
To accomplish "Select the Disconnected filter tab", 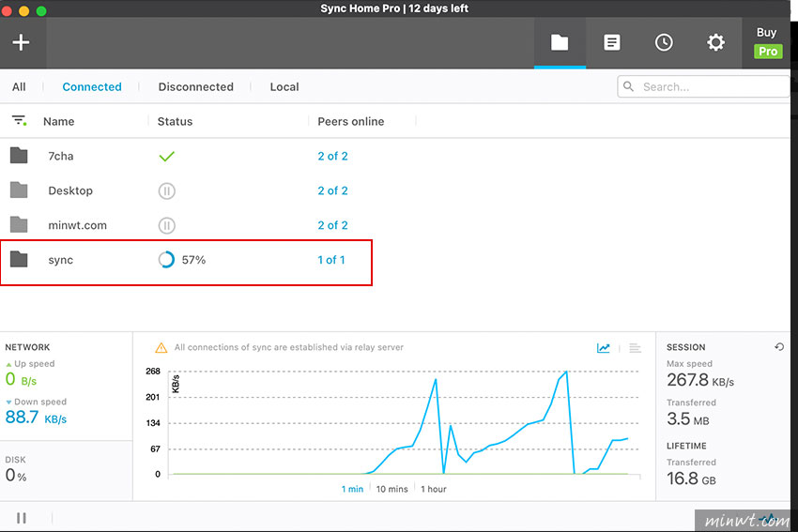I will (196, 87).
